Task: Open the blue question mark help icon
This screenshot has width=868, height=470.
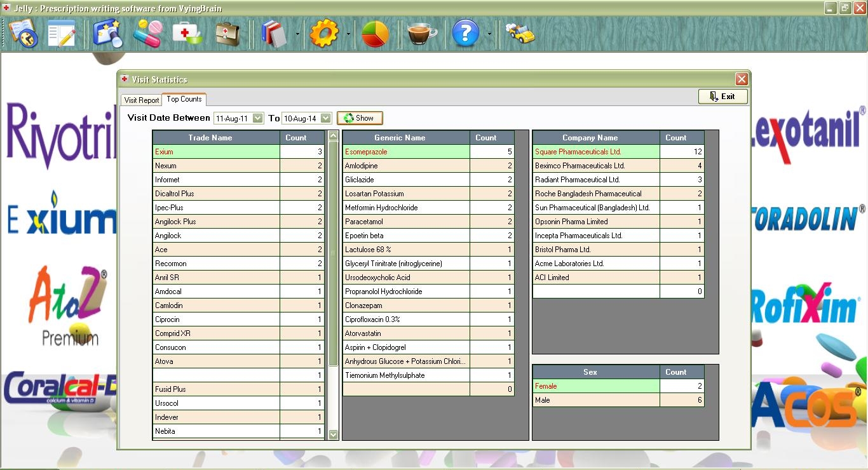Action: click(465, 33)
